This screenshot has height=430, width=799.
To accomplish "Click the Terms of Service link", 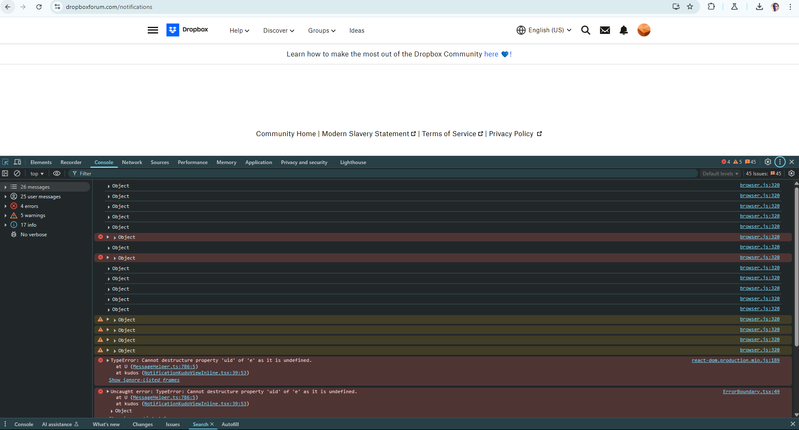I will [449, 133].
